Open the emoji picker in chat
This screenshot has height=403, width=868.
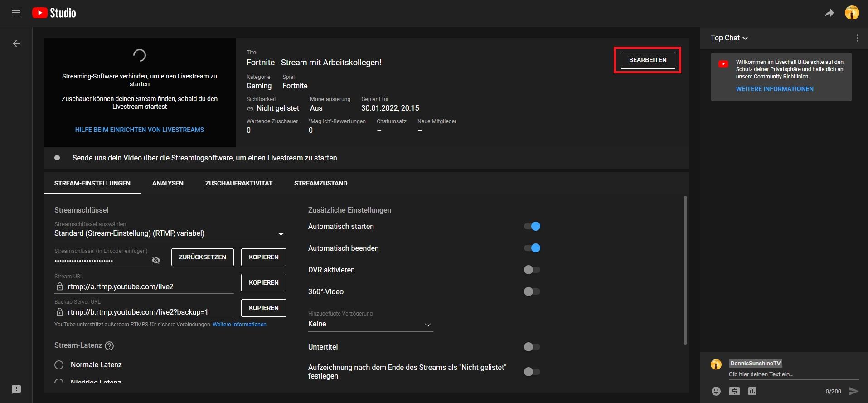tap(716, 391)
